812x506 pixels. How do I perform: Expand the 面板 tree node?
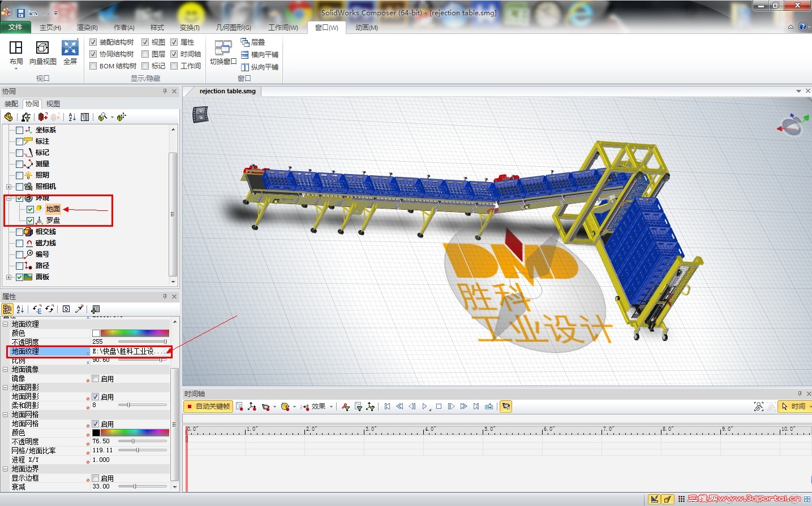pos(8,277)
